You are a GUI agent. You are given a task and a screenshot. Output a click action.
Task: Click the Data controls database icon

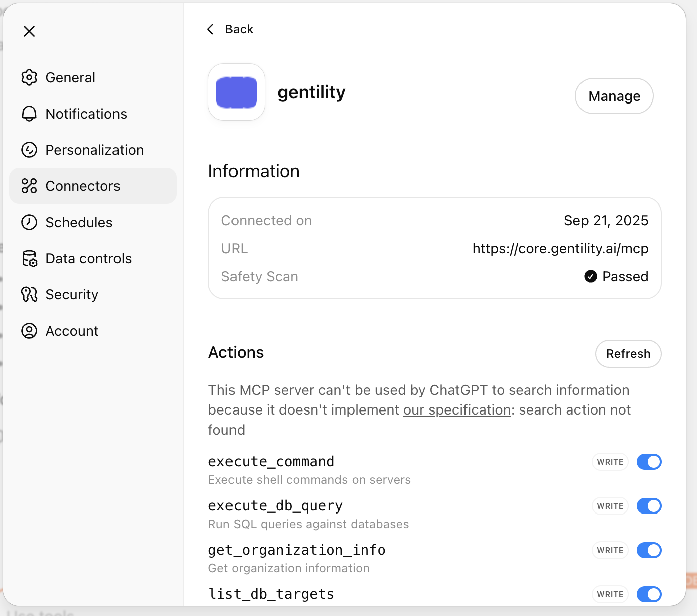pos(29,258)
